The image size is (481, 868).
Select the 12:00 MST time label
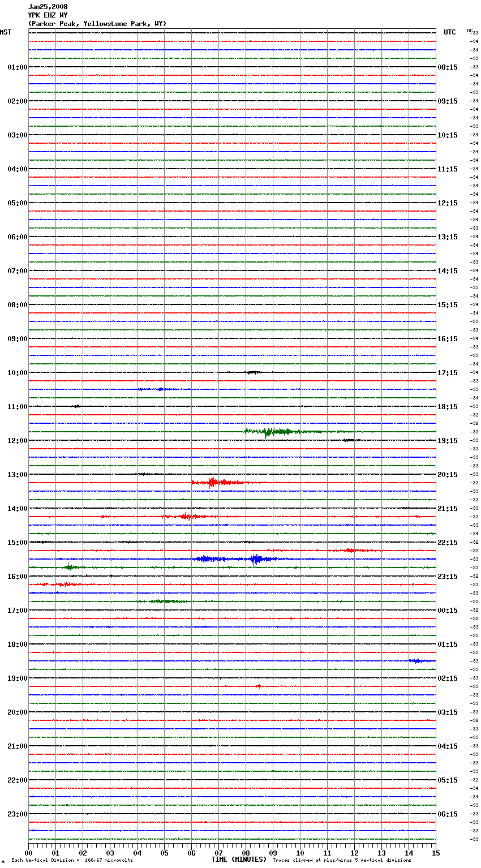pos(17,441)
